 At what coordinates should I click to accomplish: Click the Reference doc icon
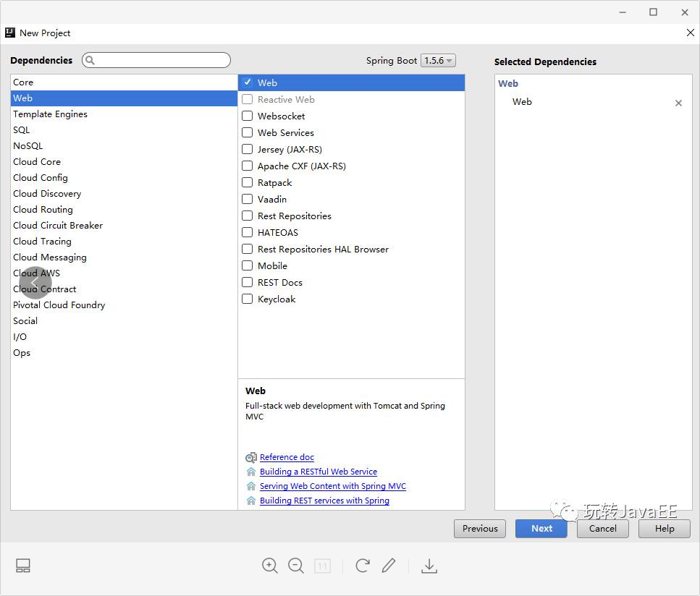(x=251, y=457)
